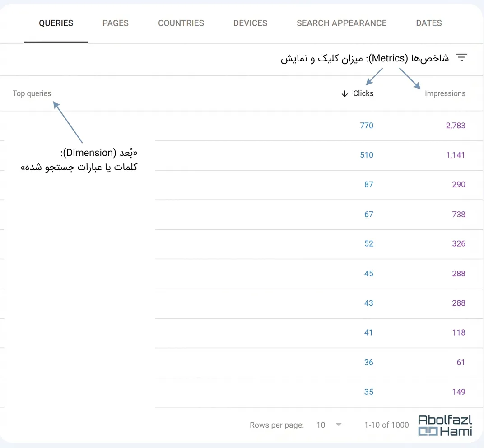Click the 1-10 of 1000 pagination text

[x=386, y=425]
